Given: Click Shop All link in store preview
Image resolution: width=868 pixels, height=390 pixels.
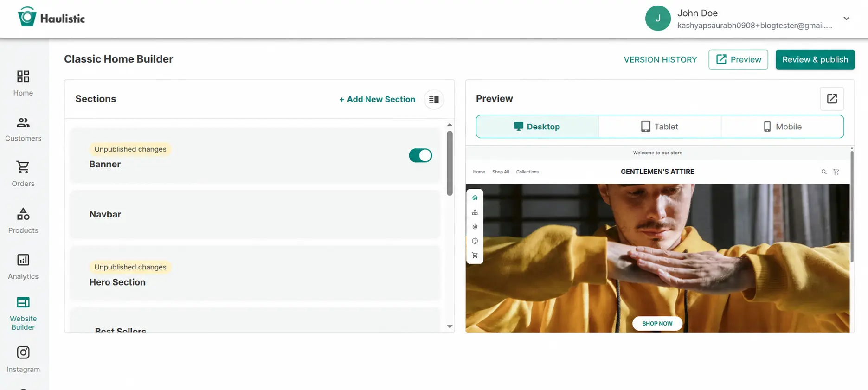Looking at the screenshot, I should tap(501, 172).
